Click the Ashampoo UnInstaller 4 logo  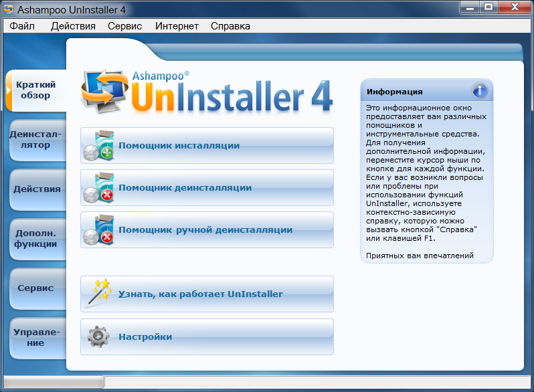(x=207, y=92)
